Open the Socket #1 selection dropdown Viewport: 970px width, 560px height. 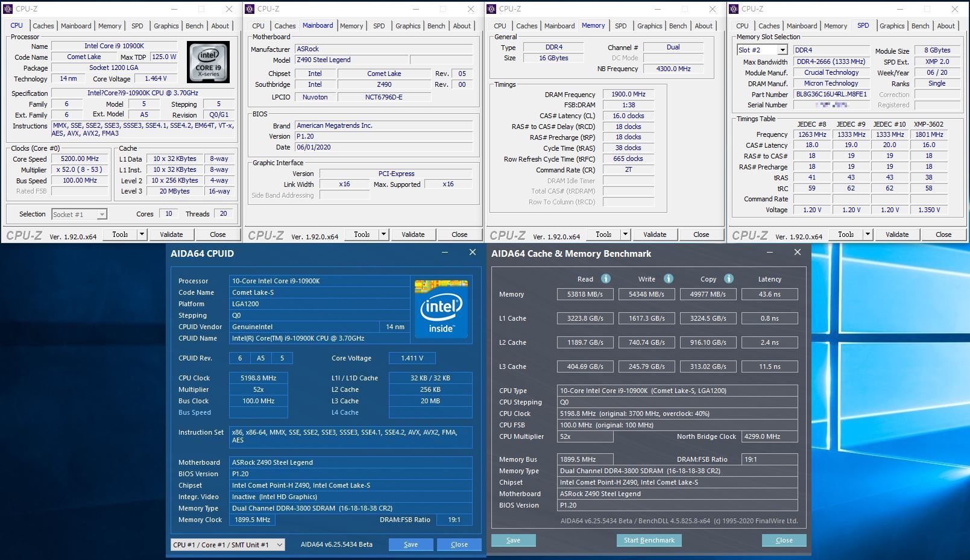tap(102, 214)
